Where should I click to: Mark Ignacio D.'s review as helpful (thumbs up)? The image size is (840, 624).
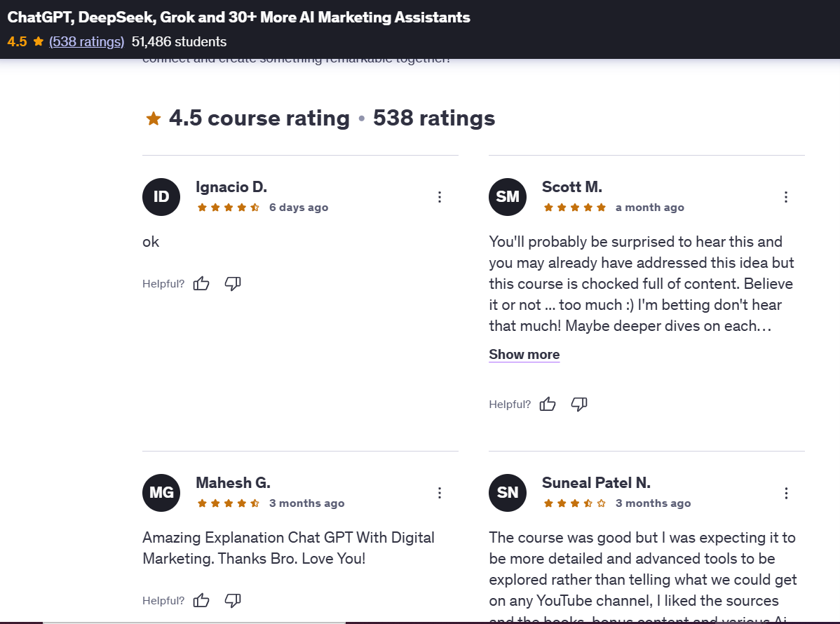click(201, 283)
